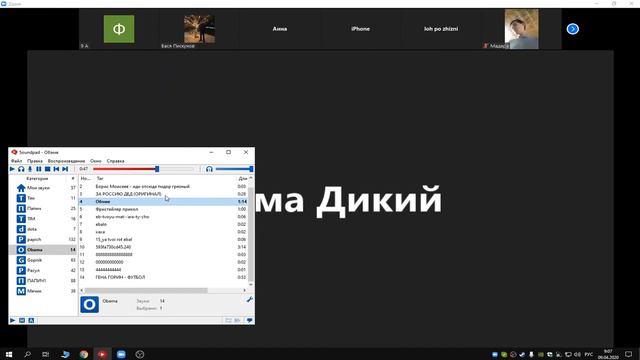
Task: Click the 'Тег' column header
Action: coord(100,178)
